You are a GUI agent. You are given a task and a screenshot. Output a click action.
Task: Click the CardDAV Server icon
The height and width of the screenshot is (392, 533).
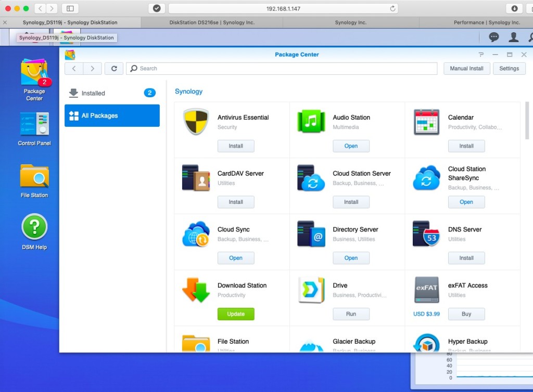196,177
